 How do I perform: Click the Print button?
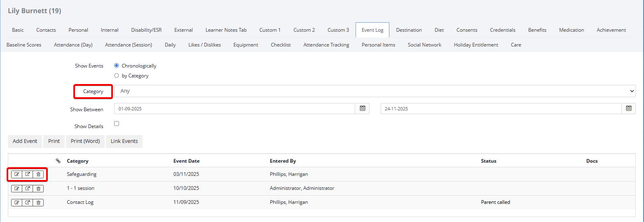[x=54, y=141]
